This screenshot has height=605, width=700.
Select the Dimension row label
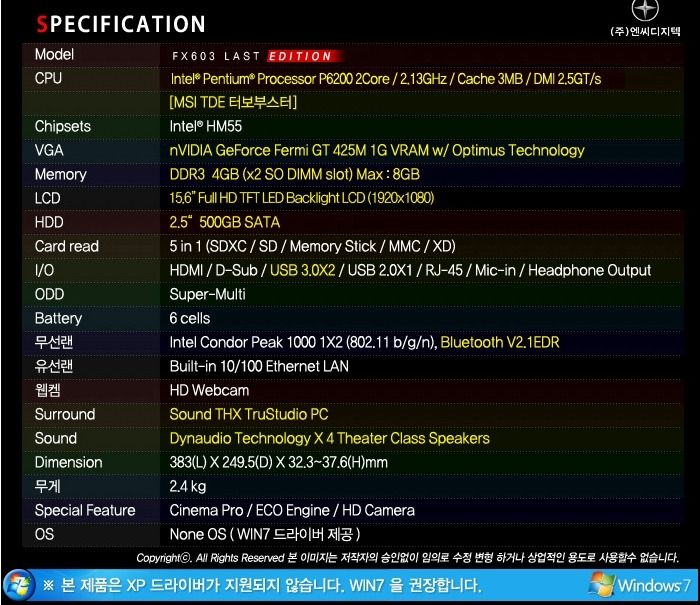coord(68,463)
